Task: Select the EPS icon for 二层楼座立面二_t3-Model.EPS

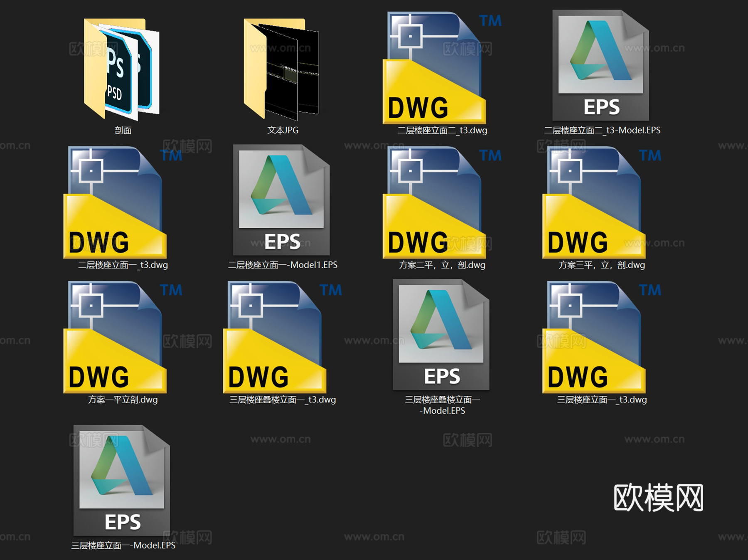Action: (601, 65)
